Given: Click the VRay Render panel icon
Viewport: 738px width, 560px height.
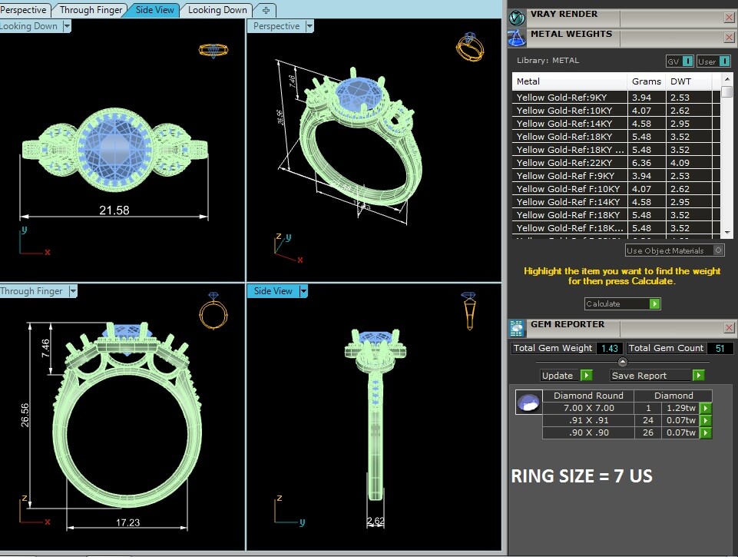Looking at the screenshot, I should point(518,17).
